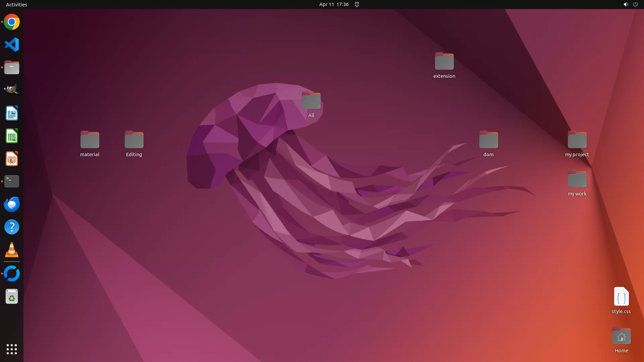The width and height of the screenshot is (644, 362).
Task: Open LibreOffice Calc spreadsheet icon
Action: [x=12, y=136]
